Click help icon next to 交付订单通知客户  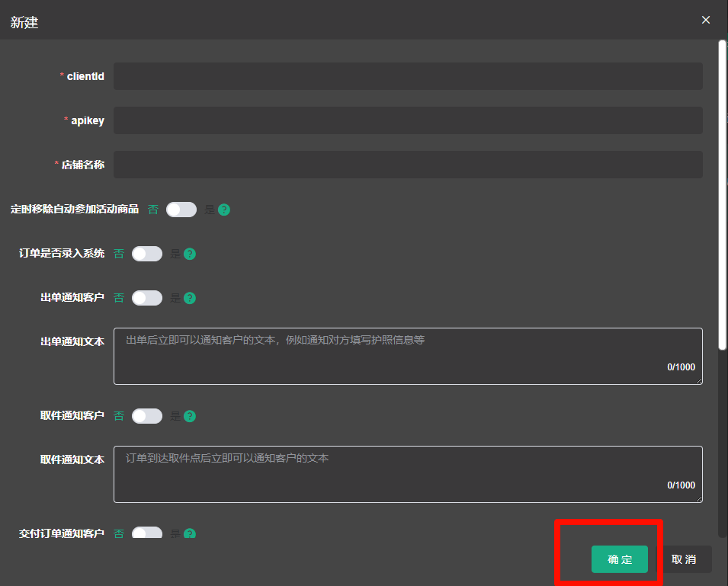(x=190, y=533)
